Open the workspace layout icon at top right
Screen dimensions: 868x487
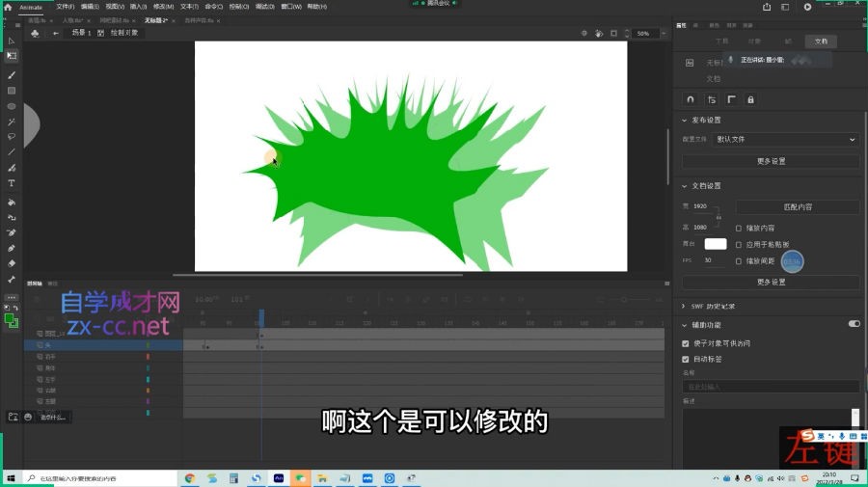pyautogui.click(x=785, y=7)
